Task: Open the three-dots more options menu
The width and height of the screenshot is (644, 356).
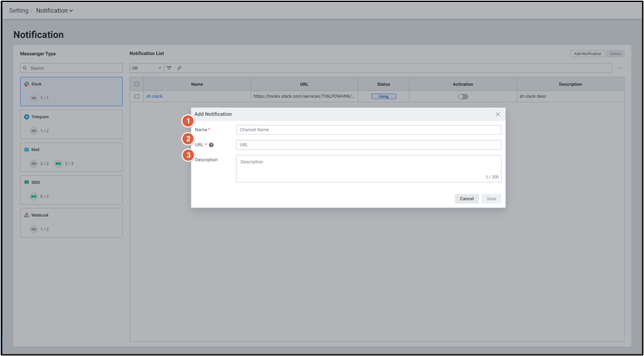Action: coord(620,68)
